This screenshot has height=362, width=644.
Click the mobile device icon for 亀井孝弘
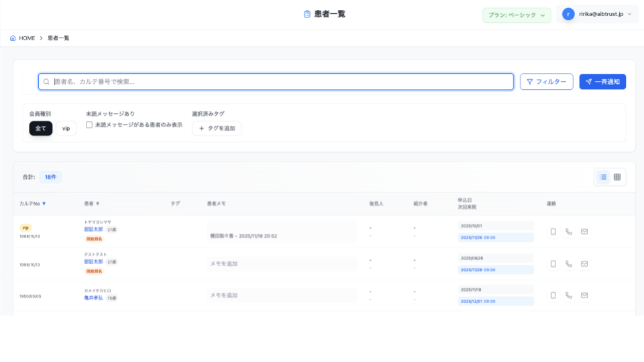(553, 295)
